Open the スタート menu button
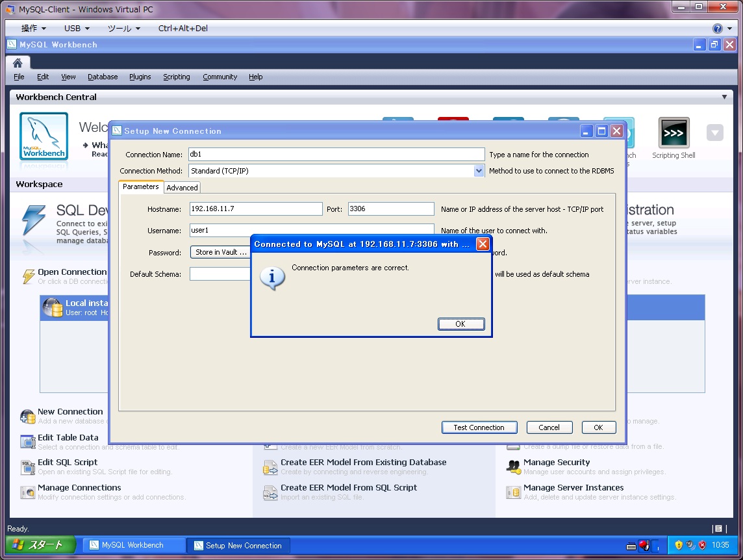The width and height of the screenshot is (743, 560). (x=40, y=545)
